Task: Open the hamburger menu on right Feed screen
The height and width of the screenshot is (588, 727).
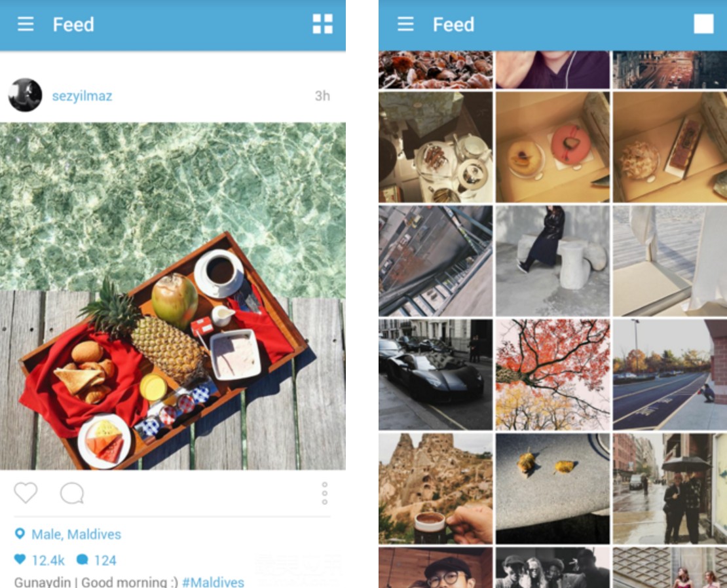Action: tap(405, 24)
